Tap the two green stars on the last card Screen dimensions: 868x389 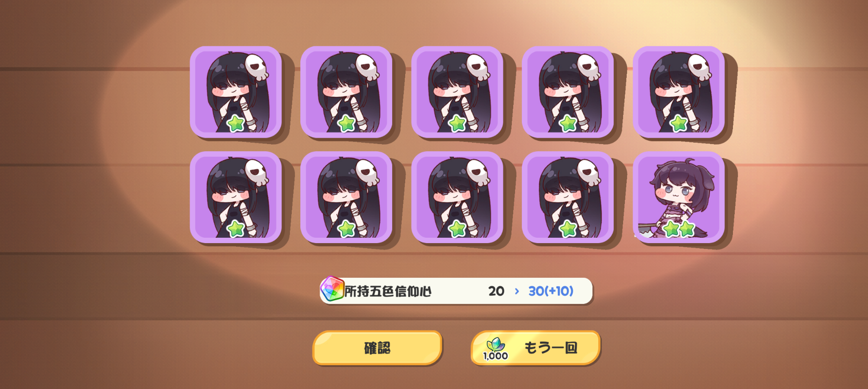pyautogui.click(x=679, y=229)
